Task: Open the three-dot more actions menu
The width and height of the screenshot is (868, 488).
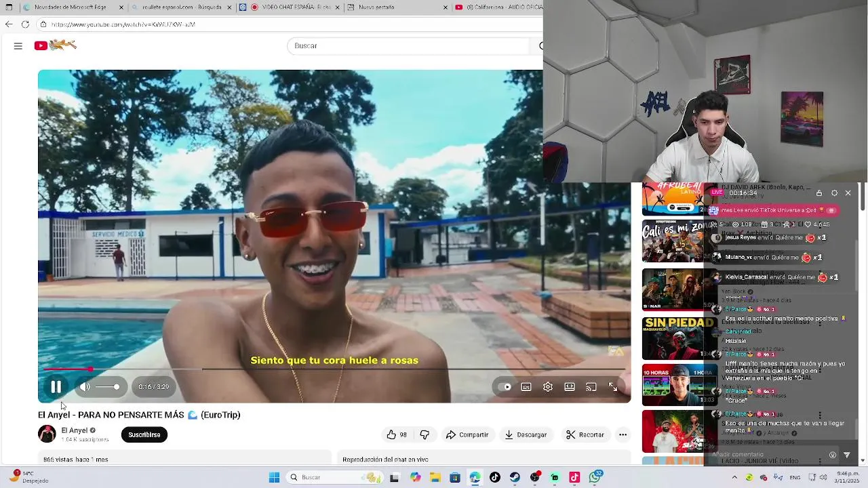Action: click(623, 434)
